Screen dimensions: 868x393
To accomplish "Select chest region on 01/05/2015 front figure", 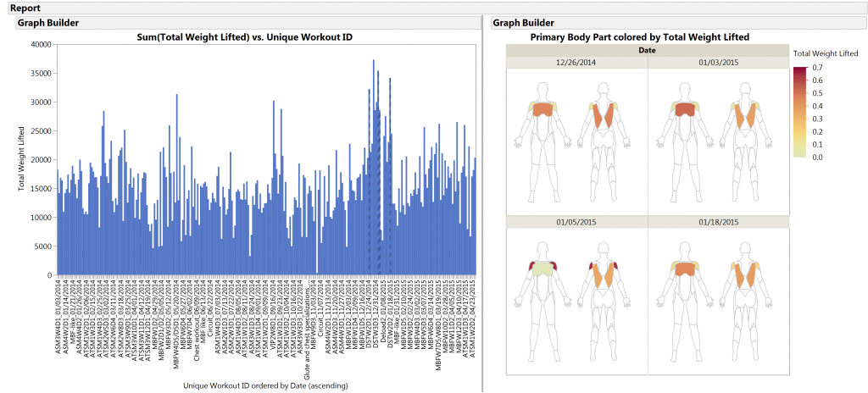I will 542,269.
